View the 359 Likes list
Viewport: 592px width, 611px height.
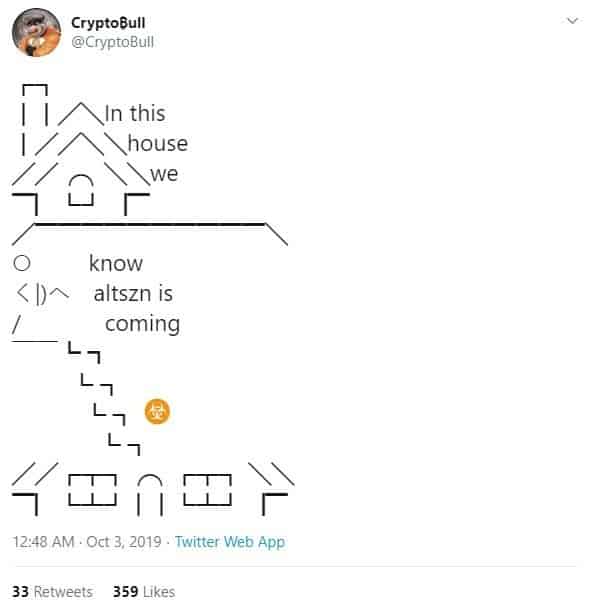click(x=144, y=592)
